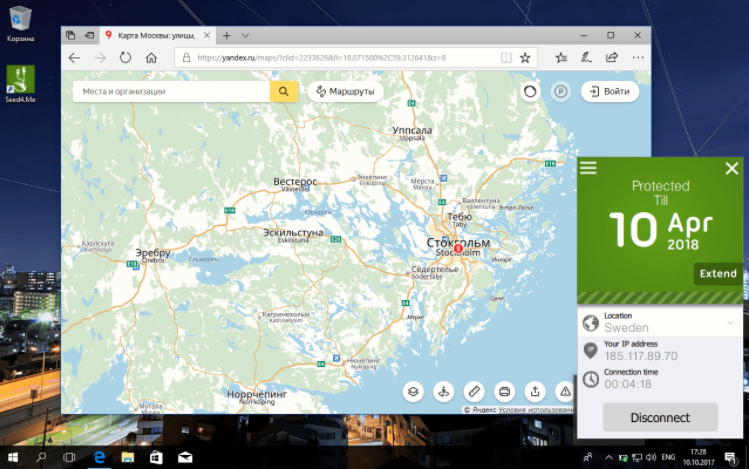Open the Seed4.Me desktop shortcut
This screenshot has height=469, width=749.
(20, 84)
